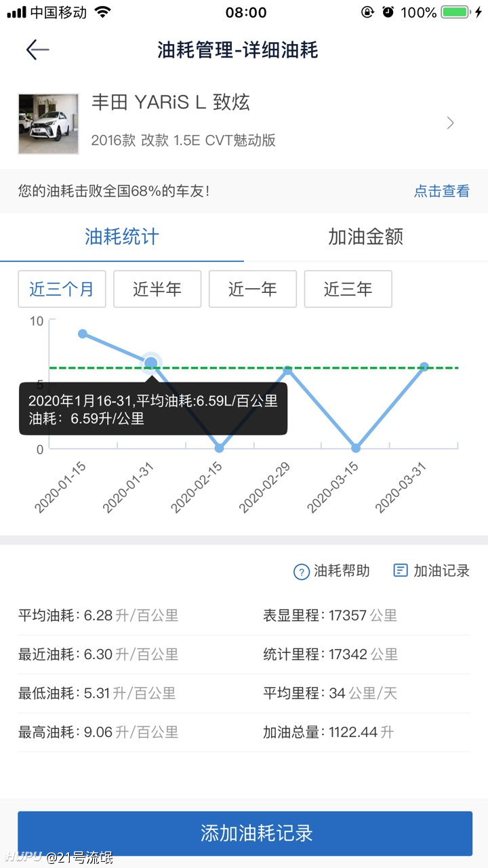This screenshot has width=488, height=868.
Task: Tap the back arrow icon
Action: coord(37,50)
